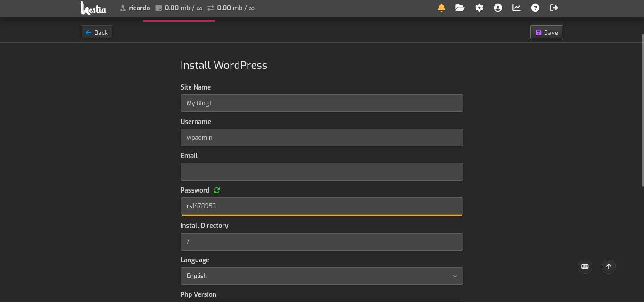The image size is (644, 302).
Task: Jump to top arrow button
Action: pyautogui.click(x=609, y=267)
